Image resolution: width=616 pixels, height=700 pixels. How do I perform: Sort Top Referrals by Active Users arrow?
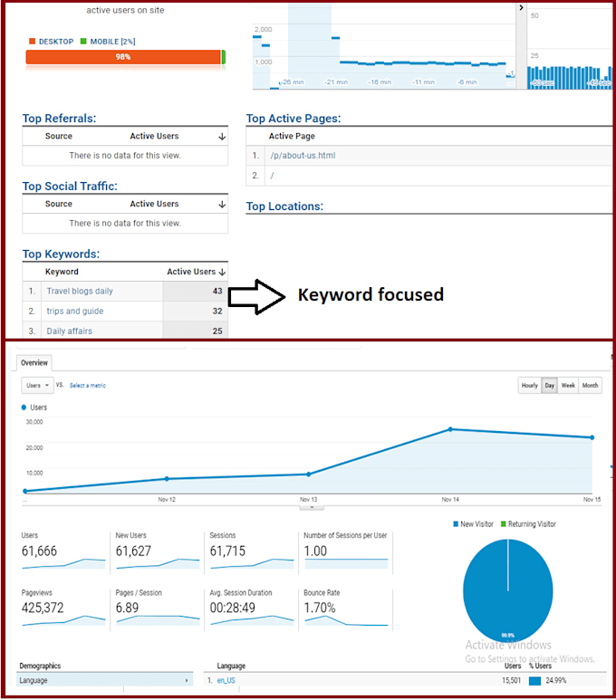(x=222, y=137)
